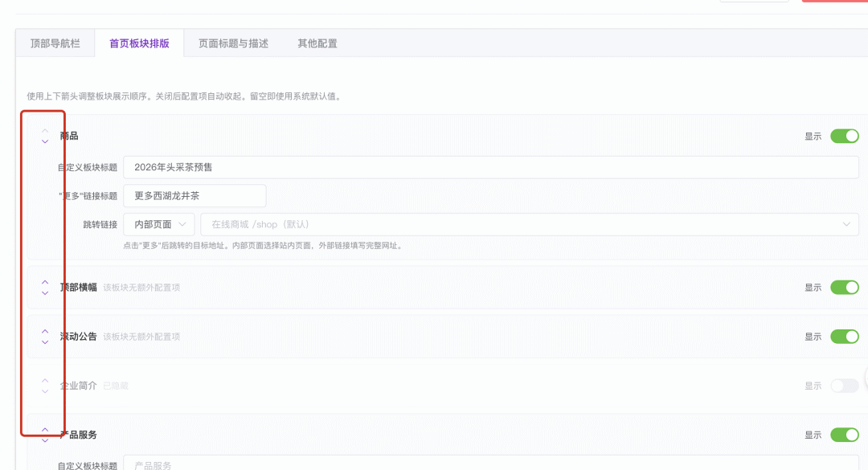The image size is (868, 470).
Task: Go to the 其他配置 tab
Action: point(317,43)
